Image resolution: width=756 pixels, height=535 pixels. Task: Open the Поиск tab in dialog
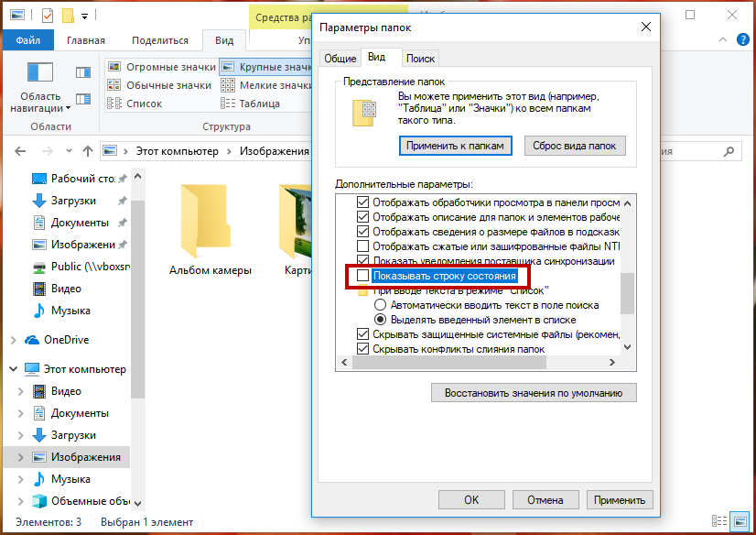(x=420, y=58)
